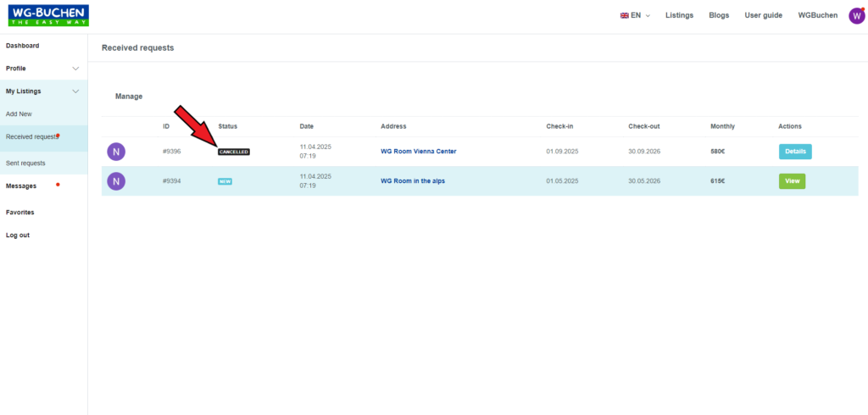
Task: Click monthly price 615€
Action: coord(718,180)
